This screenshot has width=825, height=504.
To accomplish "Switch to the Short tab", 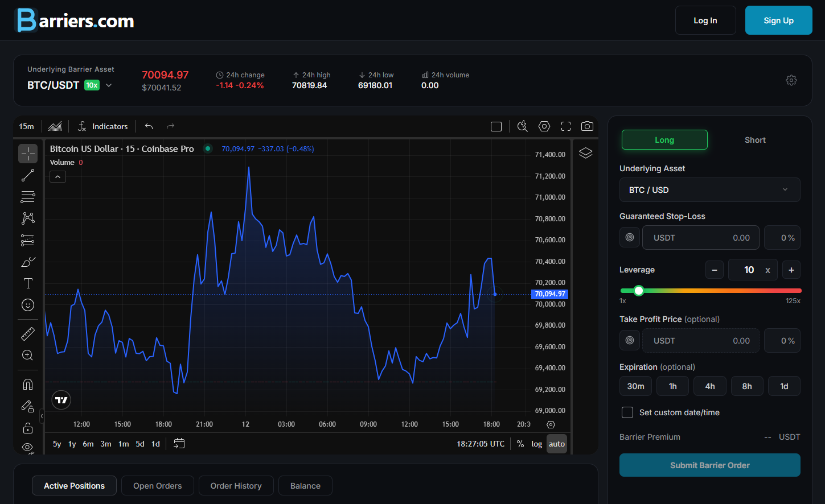I will click(754, 140).
